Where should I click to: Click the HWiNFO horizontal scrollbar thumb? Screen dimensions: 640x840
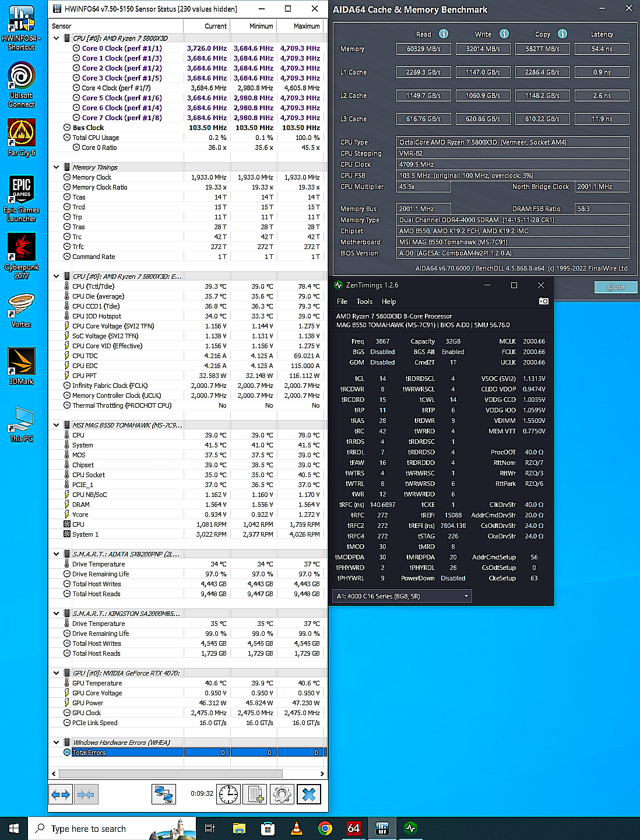(171, 773)
